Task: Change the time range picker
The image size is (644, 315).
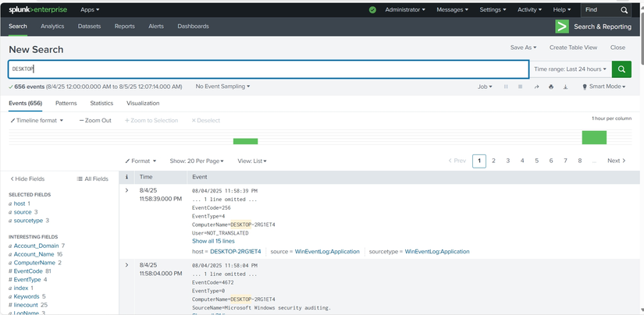Action: (571, 69)
